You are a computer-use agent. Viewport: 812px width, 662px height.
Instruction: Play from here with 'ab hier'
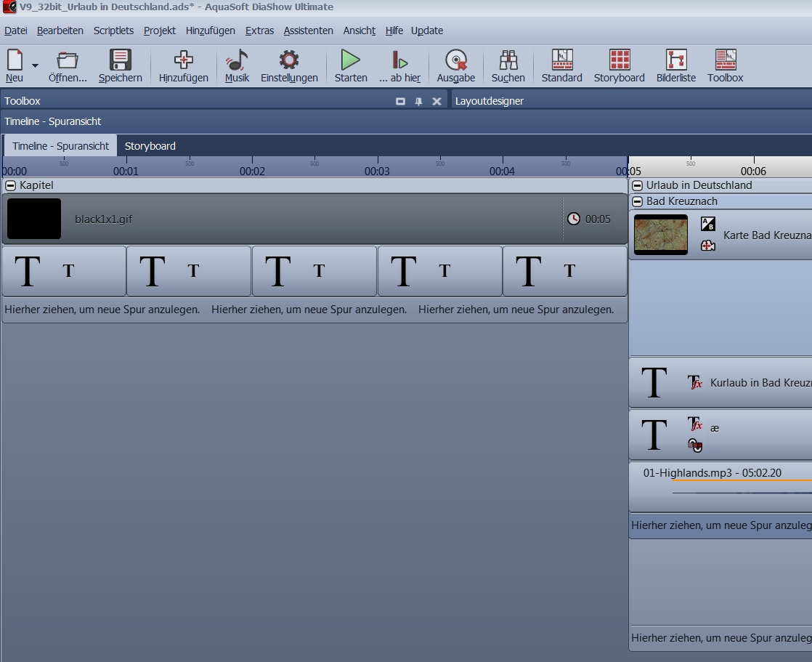tap(399, 60)
